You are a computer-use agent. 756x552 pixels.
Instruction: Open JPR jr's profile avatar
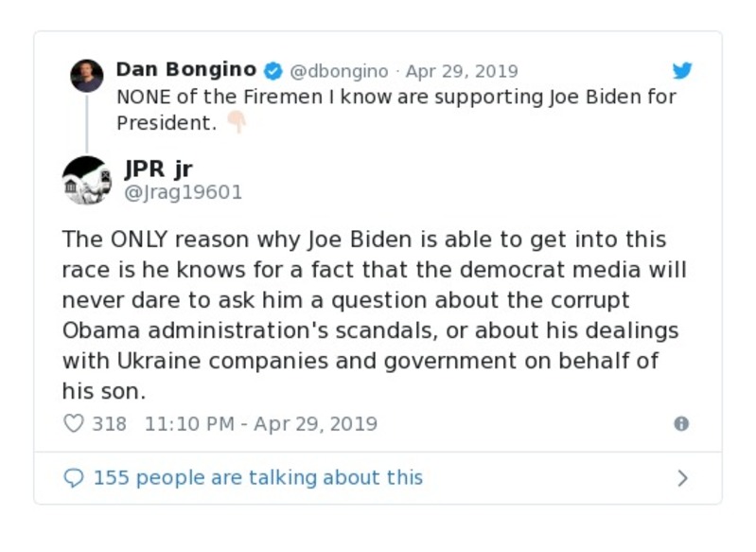click(x=86, y=180)
